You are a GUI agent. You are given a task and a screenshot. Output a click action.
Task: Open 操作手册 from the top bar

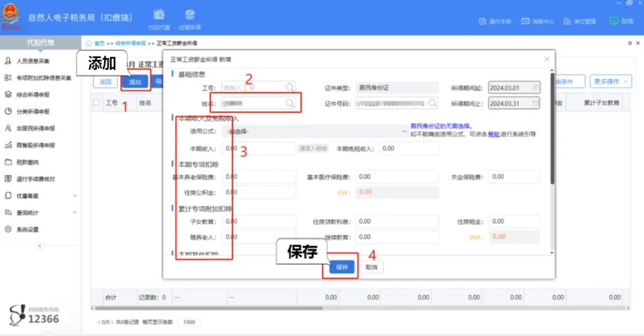[483, 21]
